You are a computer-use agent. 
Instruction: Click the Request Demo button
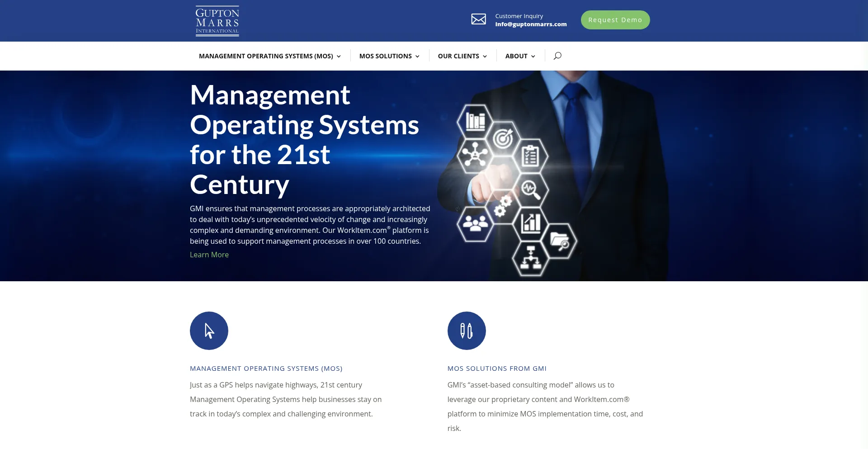pos(615,20)
